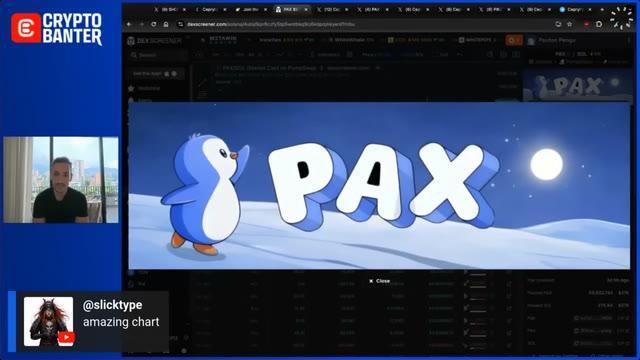Click the enlarged PAX penguin banner image
Screen dimensions: 640x360
pyautogui.click(x=379, y=185)
